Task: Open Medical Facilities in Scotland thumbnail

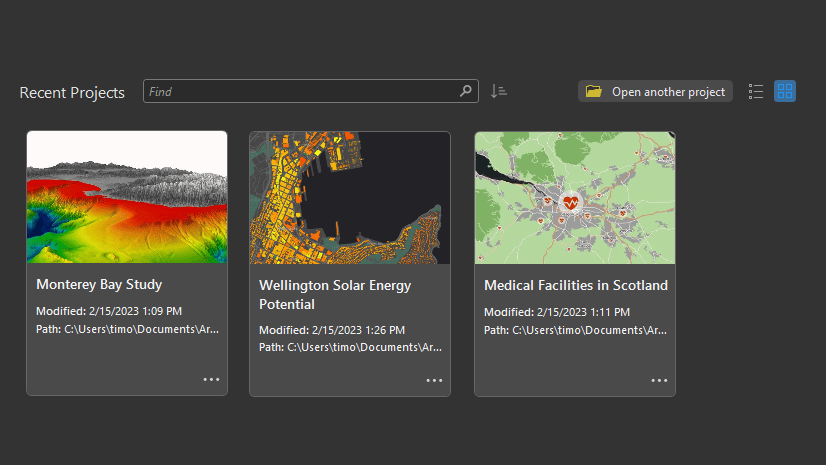Action: coord(575,197)
